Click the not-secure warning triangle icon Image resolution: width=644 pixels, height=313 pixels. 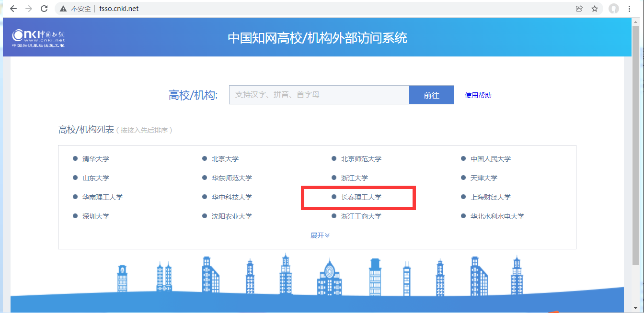click(63, 9)
